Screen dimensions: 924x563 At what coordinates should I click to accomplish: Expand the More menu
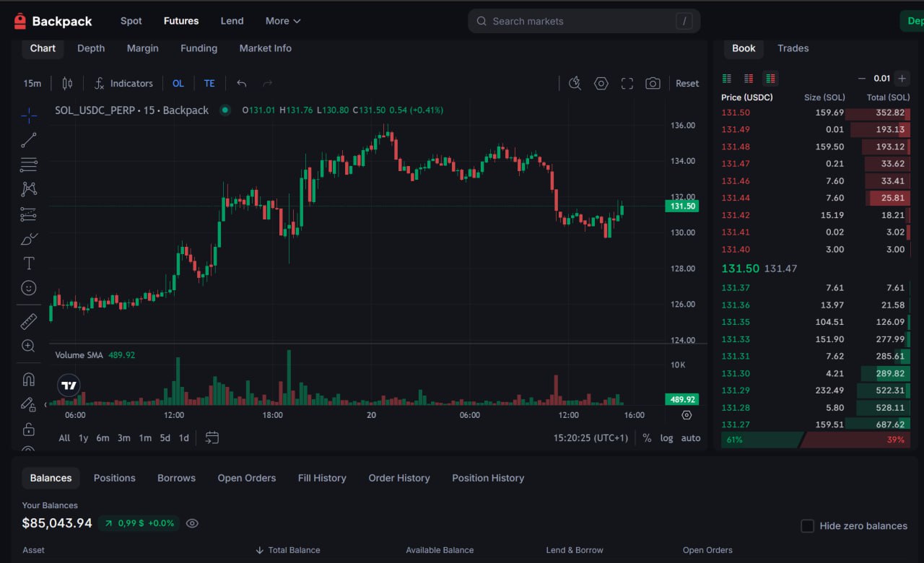(283, 21)
